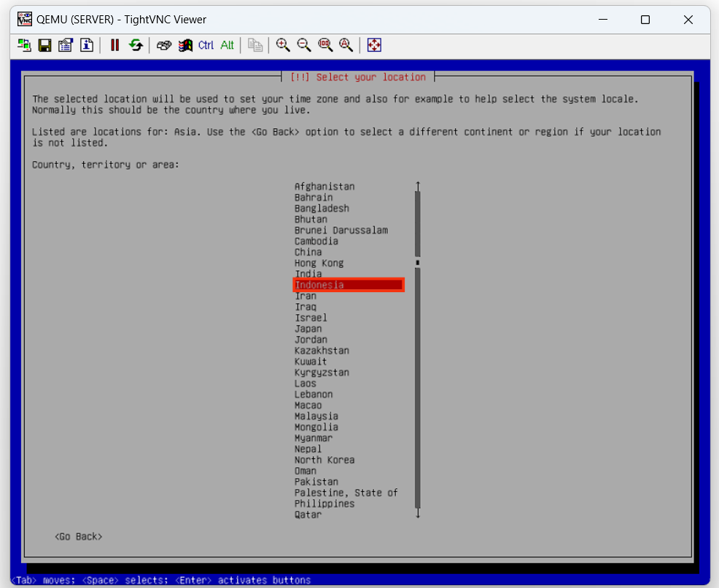Click the zoom in magnifier icon
The width and height of the screenshot is (719, 588).
[283, 45]
